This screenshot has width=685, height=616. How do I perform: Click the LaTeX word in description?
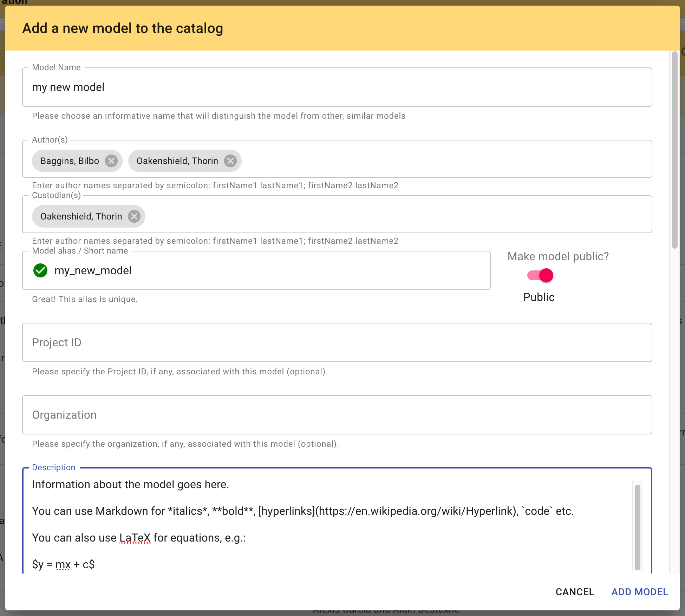tap(135, 538)
